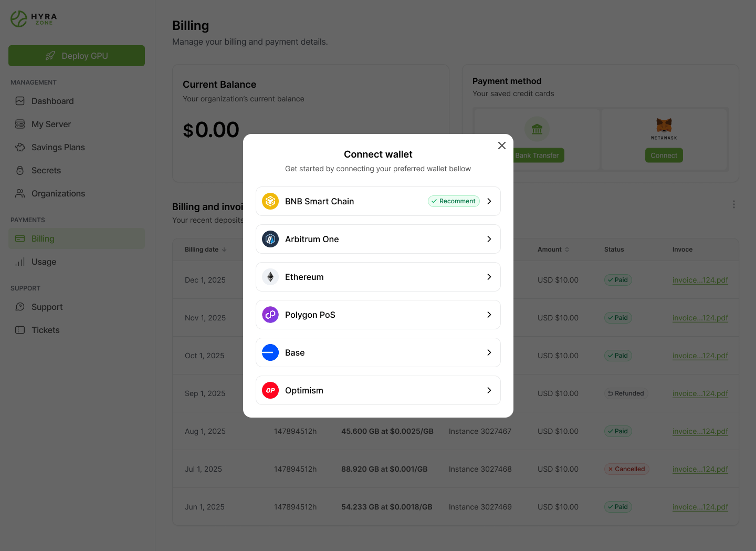
Task: Expand the Ethereum option chevron
Action: tap(489, 277)
